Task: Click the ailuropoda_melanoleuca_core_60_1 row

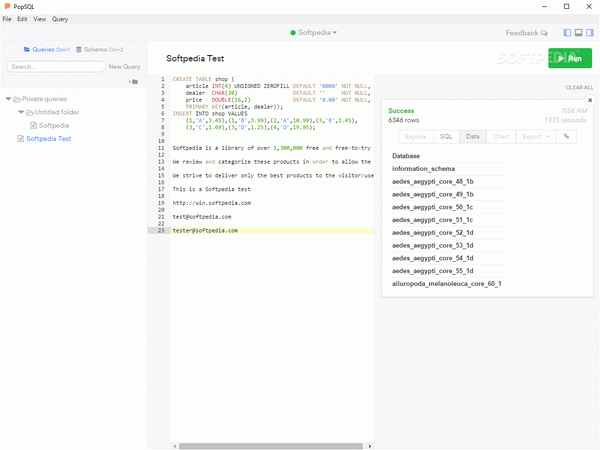Action: [x=447, y=284]
